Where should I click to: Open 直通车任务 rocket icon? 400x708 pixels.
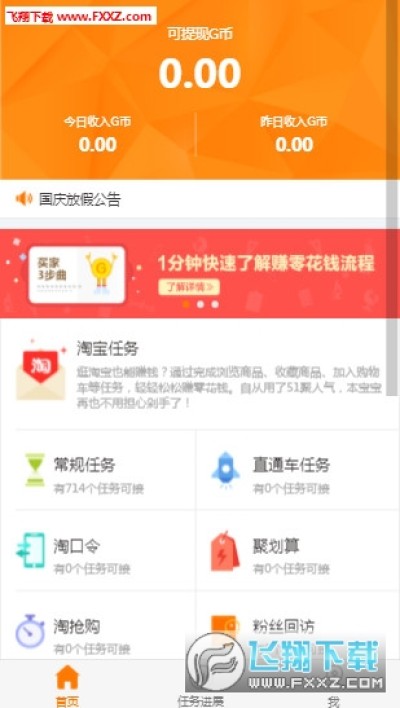225,470
